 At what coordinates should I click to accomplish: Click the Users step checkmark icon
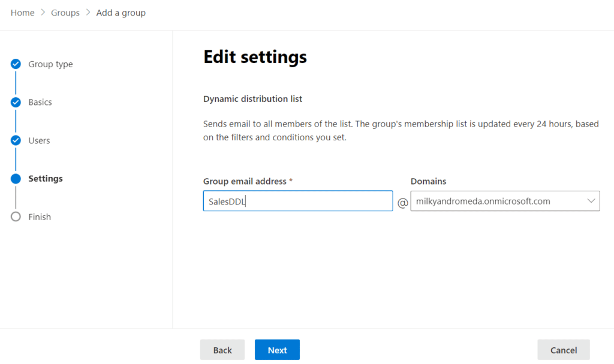pyautogui.click(x=16, y=140)
